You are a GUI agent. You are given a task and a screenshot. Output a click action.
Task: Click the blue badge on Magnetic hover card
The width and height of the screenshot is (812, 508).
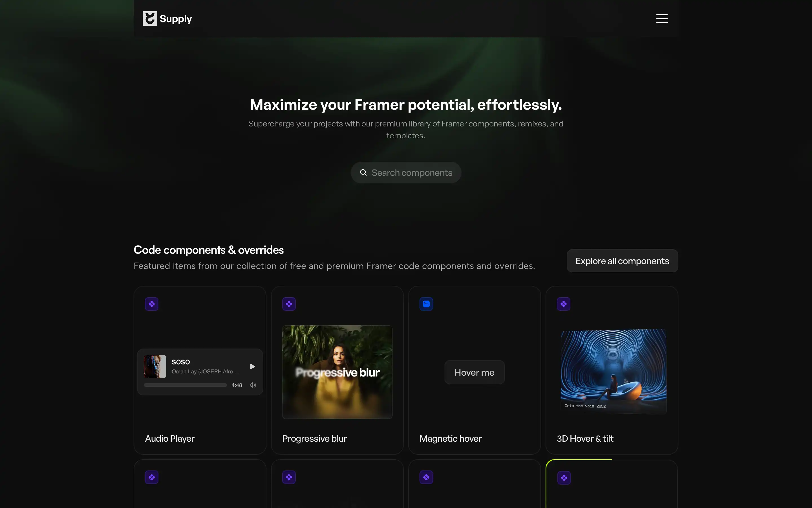tap(426, 304)
